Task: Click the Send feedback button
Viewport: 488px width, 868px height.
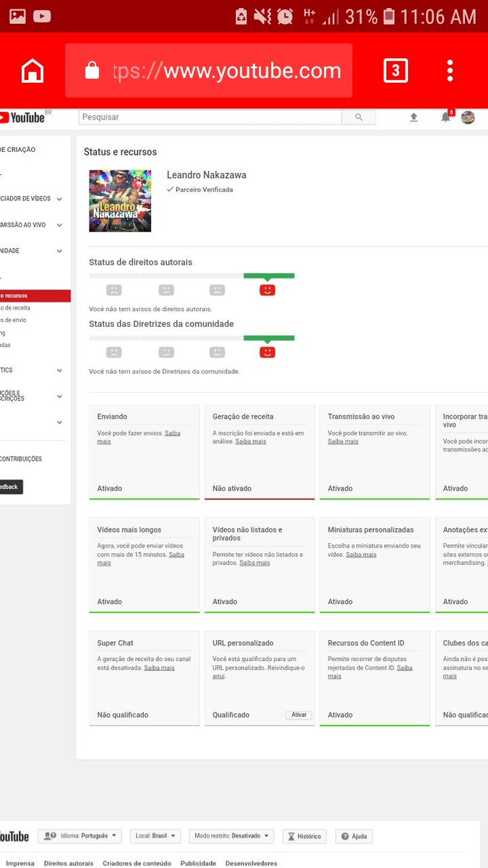Action: 11,487
